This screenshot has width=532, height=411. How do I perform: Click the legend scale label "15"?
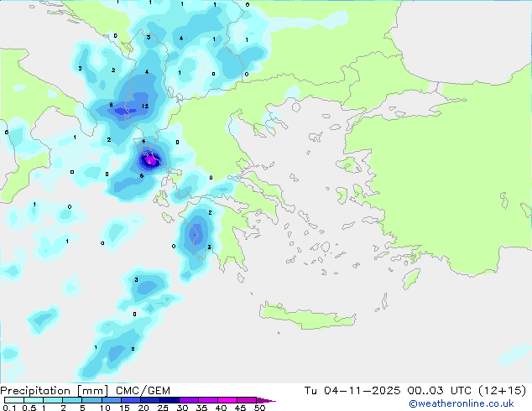pos(124,408)
